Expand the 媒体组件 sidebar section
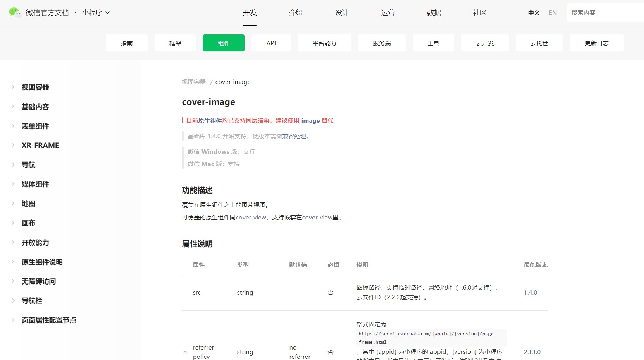644x360 pixels. point(35,184)
